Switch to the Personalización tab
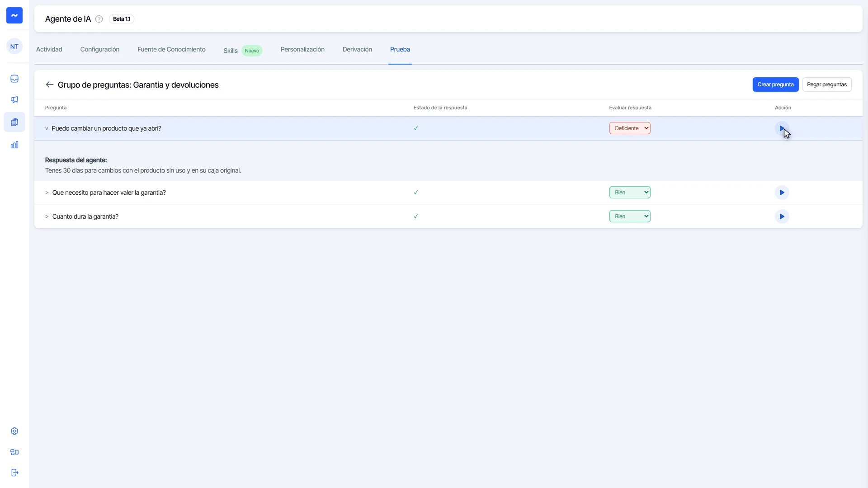The height and width of the screenshot is (488, 868). 302,50
